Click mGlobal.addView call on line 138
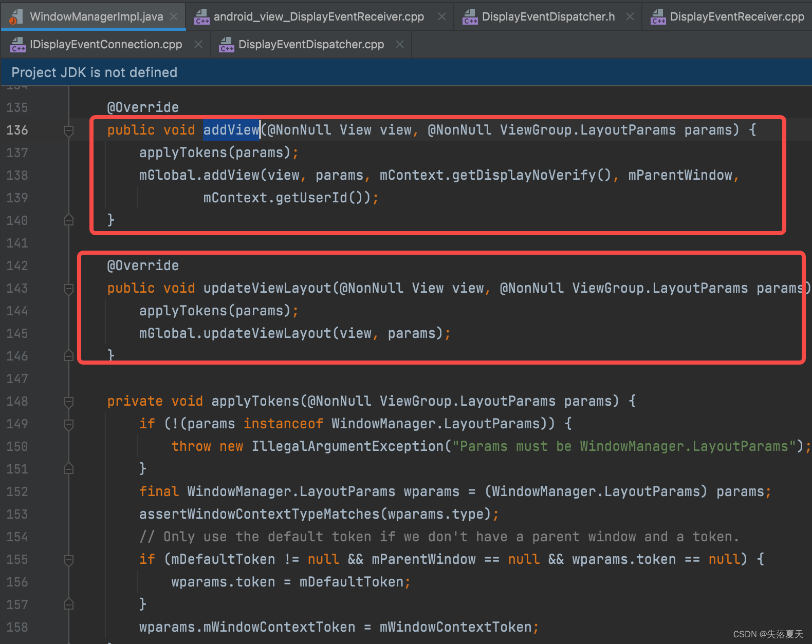812x644 pixels. [x=199, y=175]
